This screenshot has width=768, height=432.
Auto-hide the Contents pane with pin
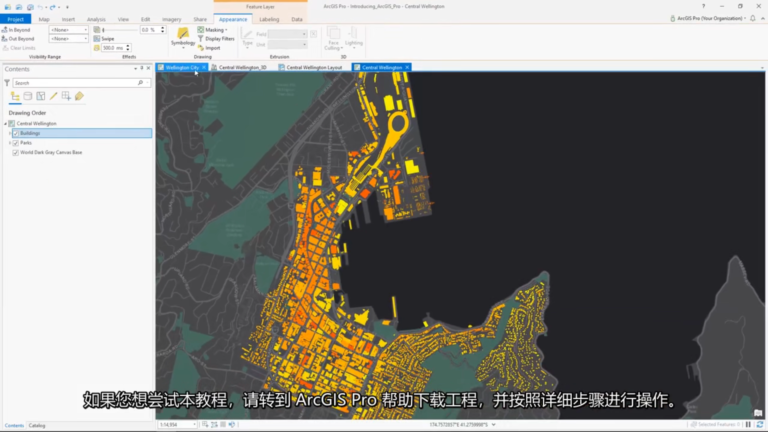[142, 69]
